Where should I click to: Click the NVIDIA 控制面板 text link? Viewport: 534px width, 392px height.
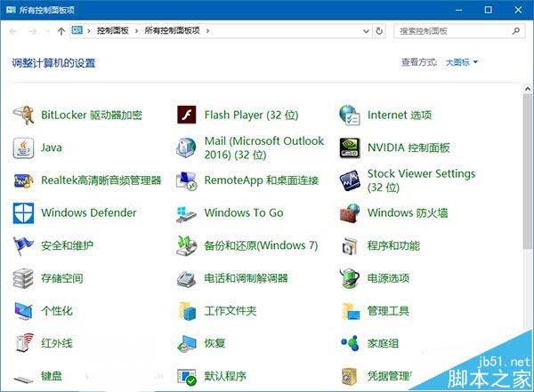(409, 148)
